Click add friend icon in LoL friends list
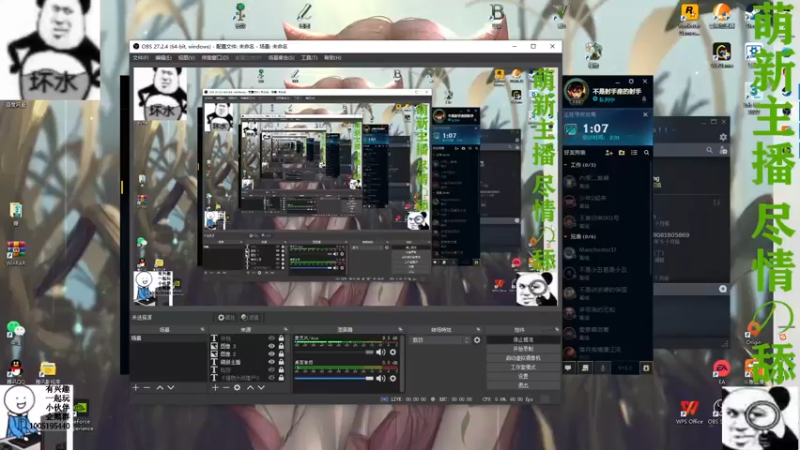The image size is (800, 450). click(609, 153)
